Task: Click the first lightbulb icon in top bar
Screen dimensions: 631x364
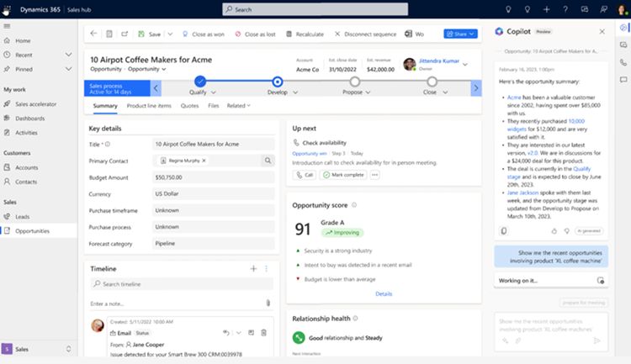Action: pyautogui.click(x=508, y=9)
